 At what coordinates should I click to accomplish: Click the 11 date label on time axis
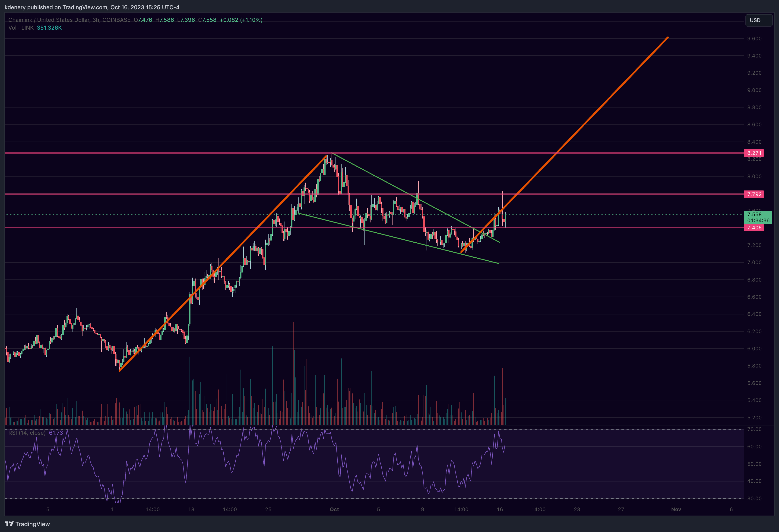pos(114,509)
